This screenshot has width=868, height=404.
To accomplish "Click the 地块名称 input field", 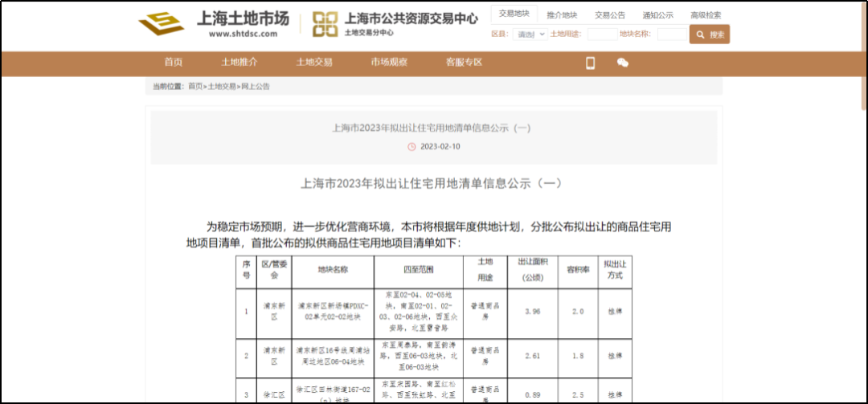I will 671,35.
